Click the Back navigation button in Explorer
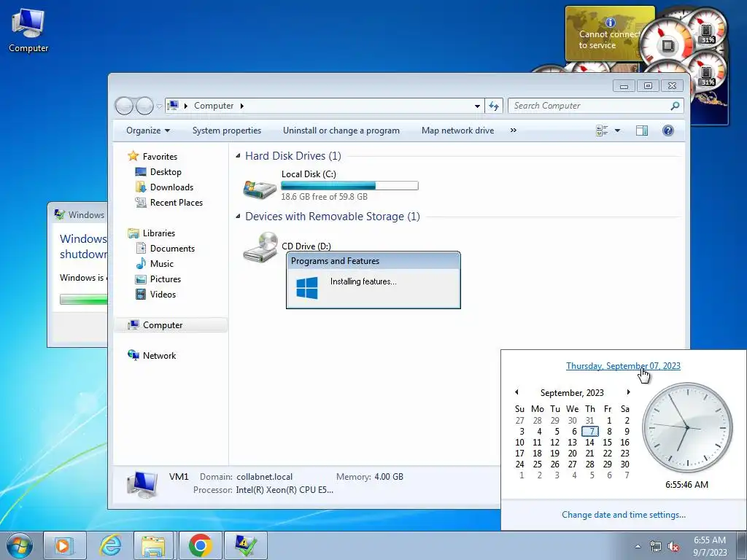The image size is (747, 560). tap(124, 106)
